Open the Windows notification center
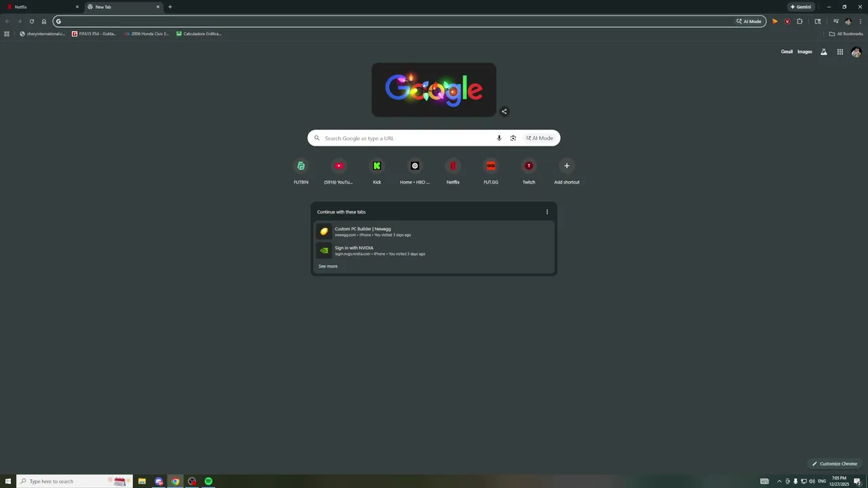 click(857, 481)
